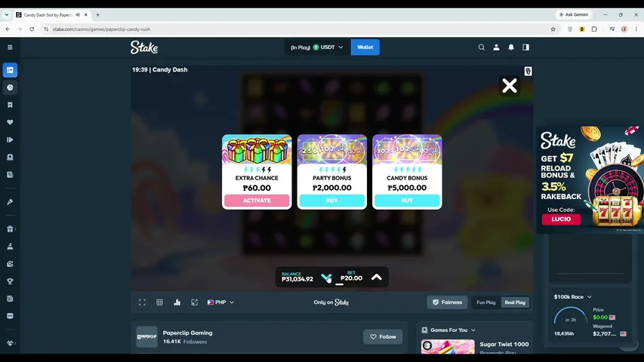Toggle theatre mode icon
The width and height of the screenshot is (644, 362).
[160, 302]
